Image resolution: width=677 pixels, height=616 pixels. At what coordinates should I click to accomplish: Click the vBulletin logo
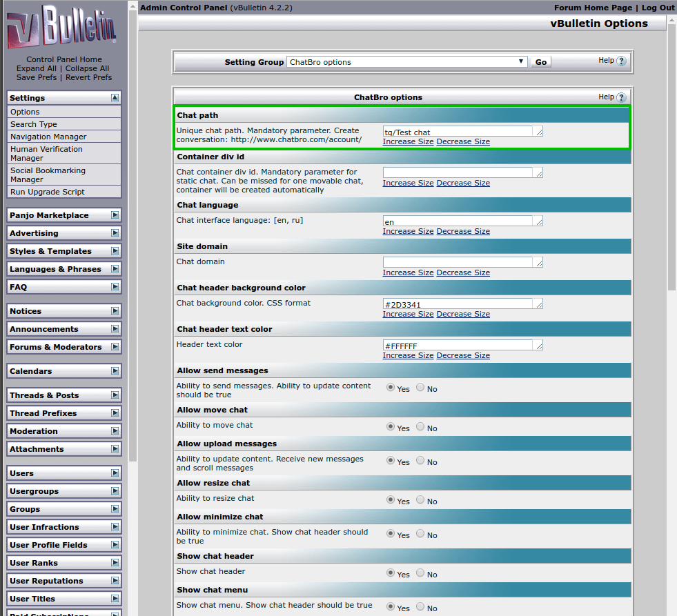coord(61,28)
